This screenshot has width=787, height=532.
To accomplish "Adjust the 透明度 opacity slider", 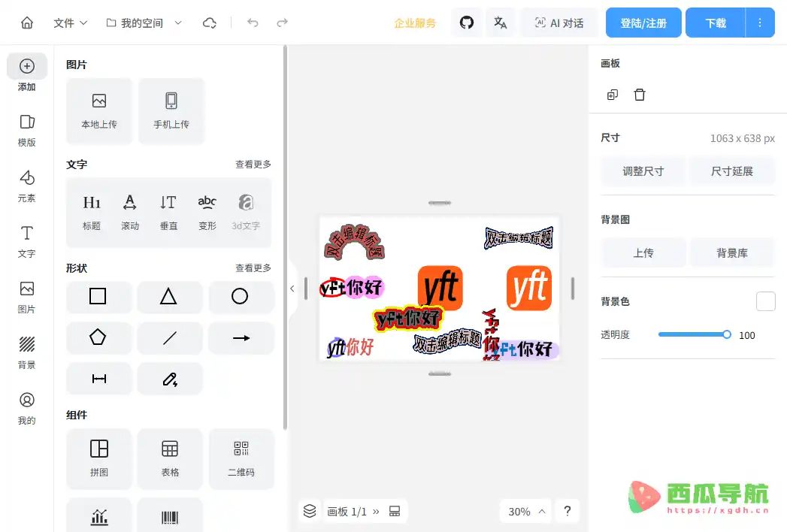I will pos(695,335).
